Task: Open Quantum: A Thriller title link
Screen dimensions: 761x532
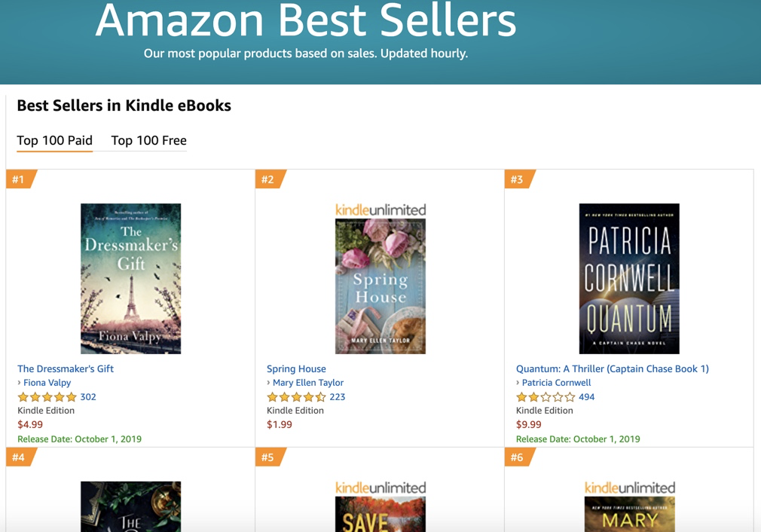Action: pos(613,369)
